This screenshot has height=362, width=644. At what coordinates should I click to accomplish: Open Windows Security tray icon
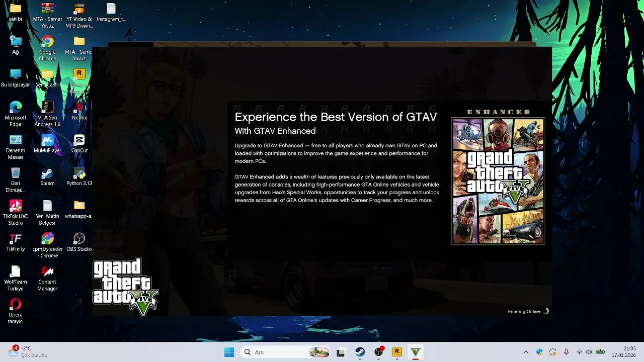pos(539,352)
